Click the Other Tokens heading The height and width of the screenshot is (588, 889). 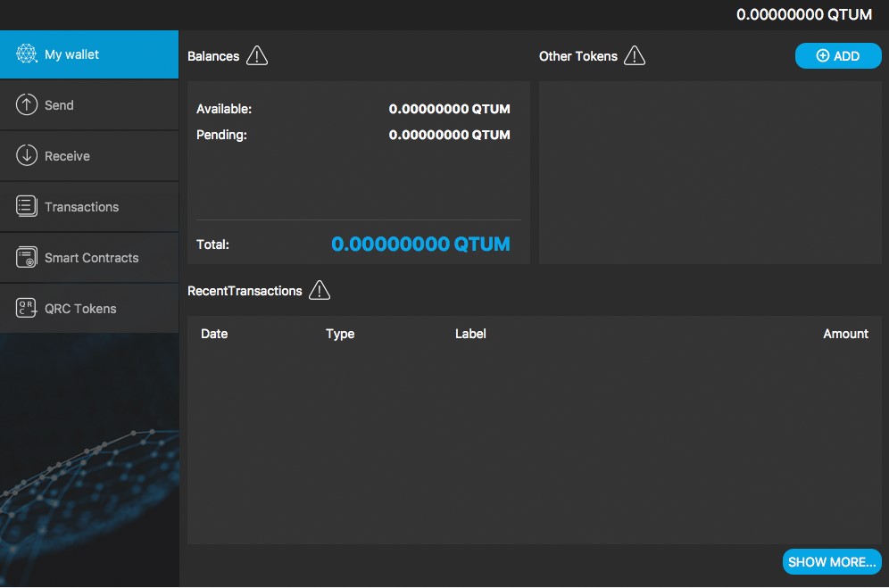coord(577,56)
